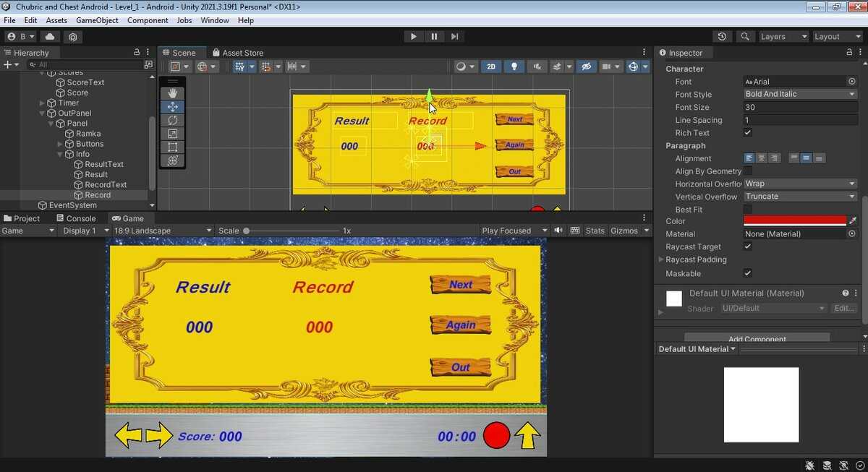Mute audio in the Game view
This screenshot has width=868, height=472.
pyautogui.click(x=558, y=231)
